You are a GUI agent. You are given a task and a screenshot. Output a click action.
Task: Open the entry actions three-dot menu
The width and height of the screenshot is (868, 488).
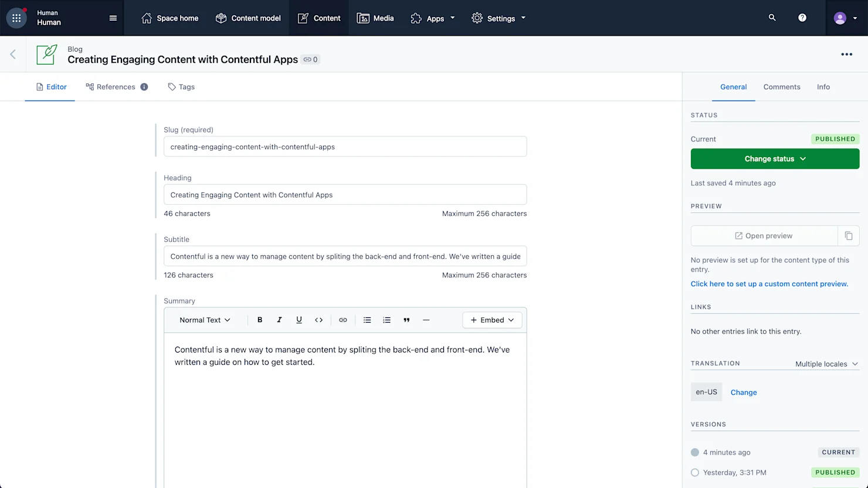pos(847,54)
